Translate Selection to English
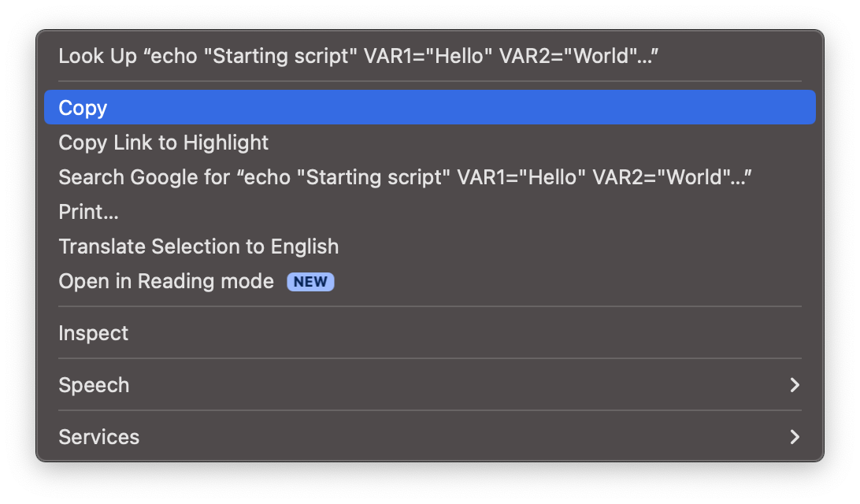 pos(198,246)
